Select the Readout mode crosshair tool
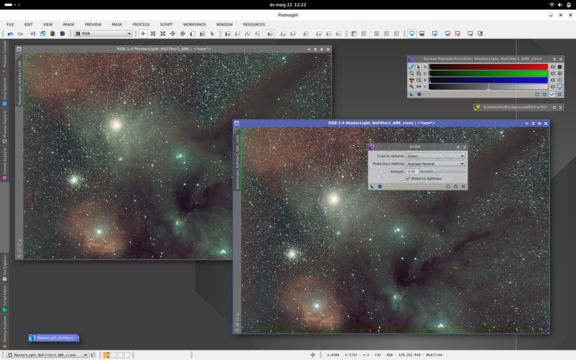576x360 pixels. [x=143, y=34]
